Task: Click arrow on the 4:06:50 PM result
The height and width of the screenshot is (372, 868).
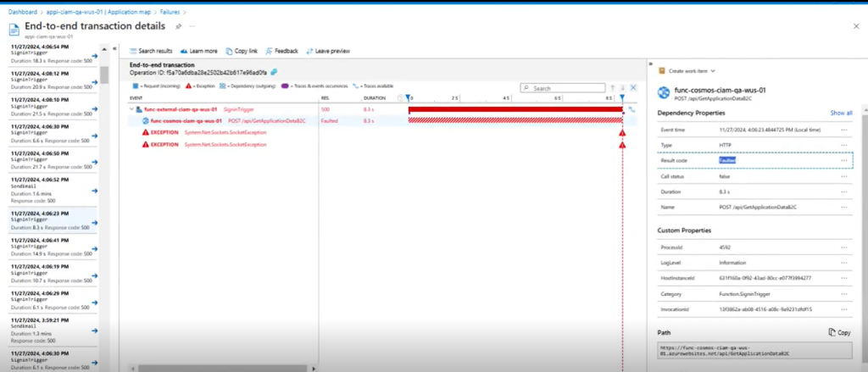Action: pos(95,162)
